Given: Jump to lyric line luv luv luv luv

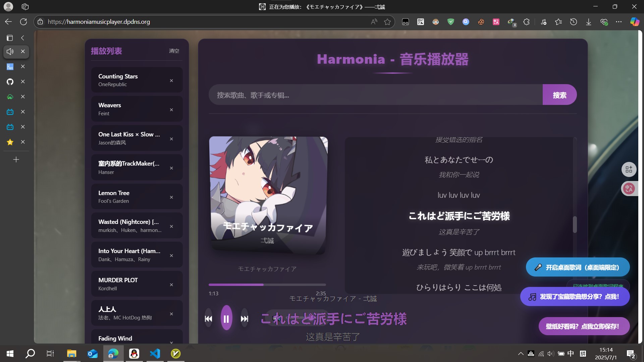Looking at the screenshot, I should 459,195.
